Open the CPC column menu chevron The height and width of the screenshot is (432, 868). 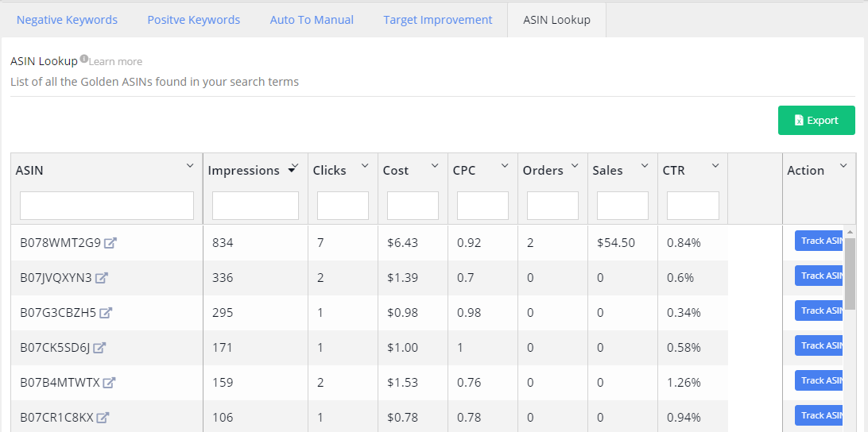pos(505,165)
